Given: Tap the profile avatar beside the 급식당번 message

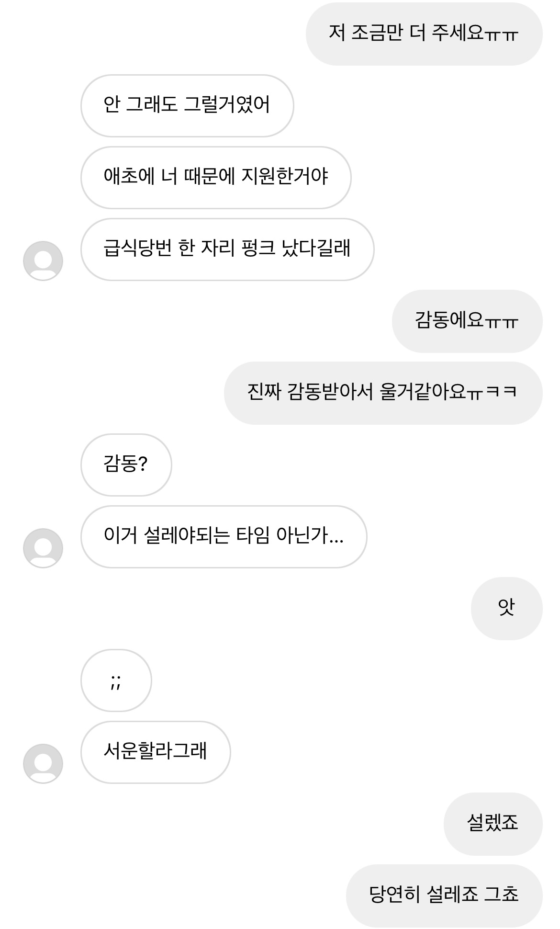Looking at the screenshot, I should coord(43,261).
